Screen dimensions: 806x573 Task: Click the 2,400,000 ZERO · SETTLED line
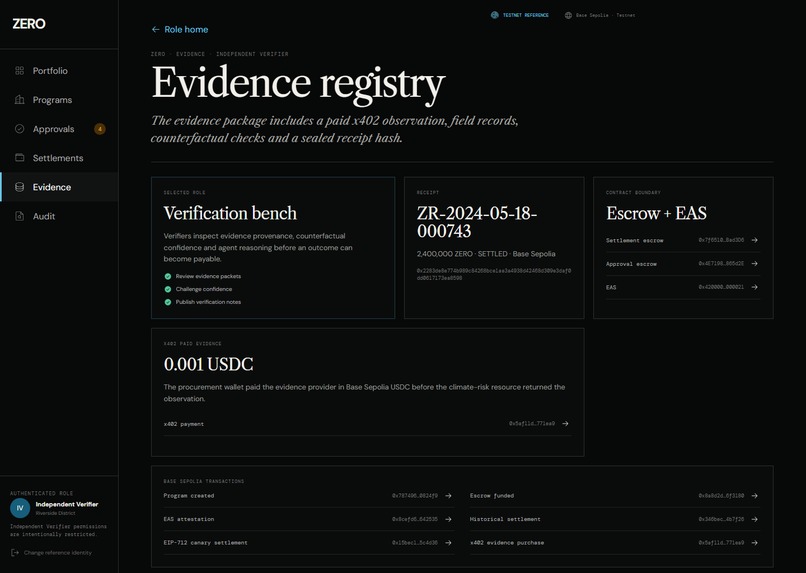coord(486,254)
